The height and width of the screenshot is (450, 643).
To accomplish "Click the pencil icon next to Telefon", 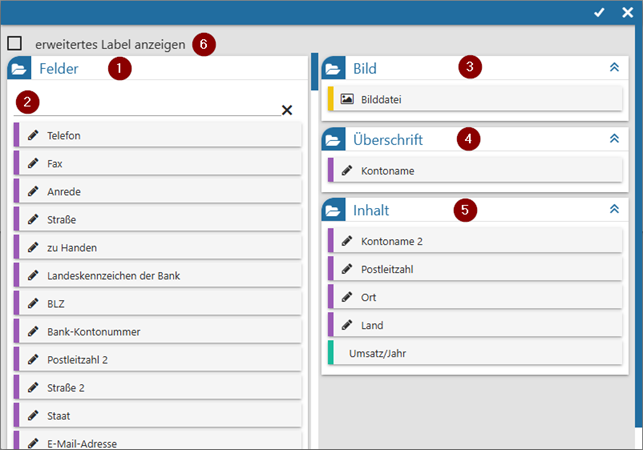I will click(33, 135).
